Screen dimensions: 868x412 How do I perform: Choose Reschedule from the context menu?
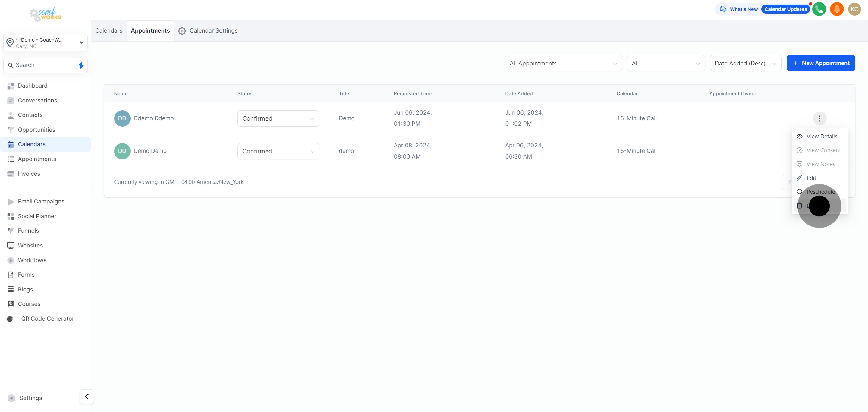tap(820, 192)
